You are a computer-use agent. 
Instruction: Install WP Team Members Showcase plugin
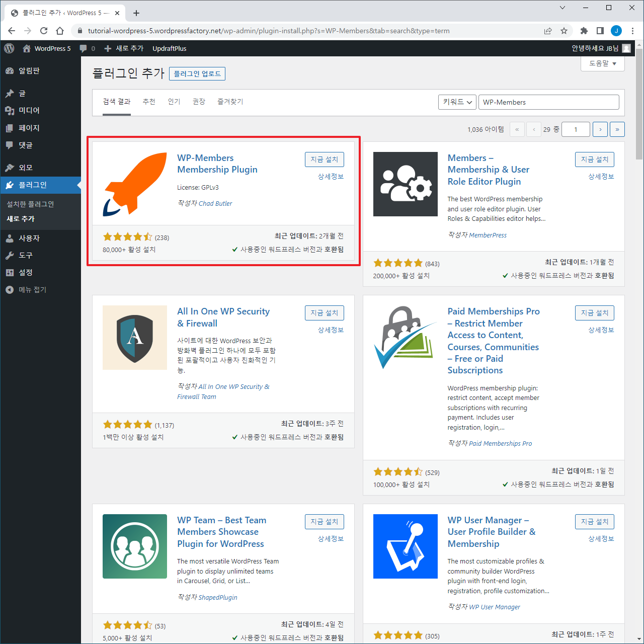pyautogui.click(x=325, y=522)
